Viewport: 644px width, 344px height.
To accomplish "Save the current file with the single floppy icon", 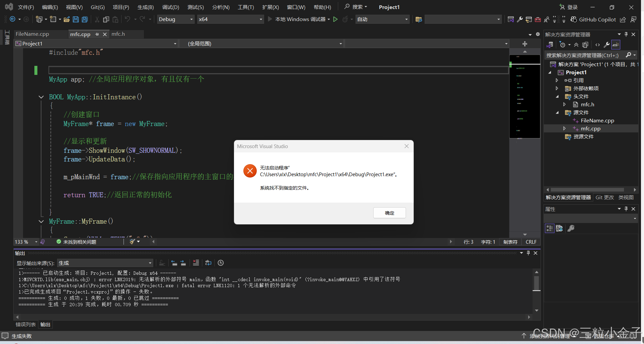I will (76, 19).
